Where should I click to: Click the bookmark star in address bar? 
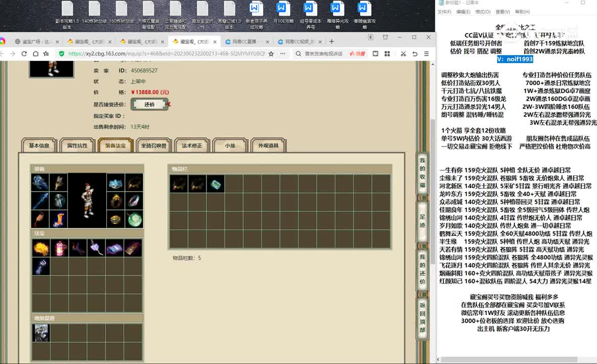pyautogui.click(x=271, y=54)
